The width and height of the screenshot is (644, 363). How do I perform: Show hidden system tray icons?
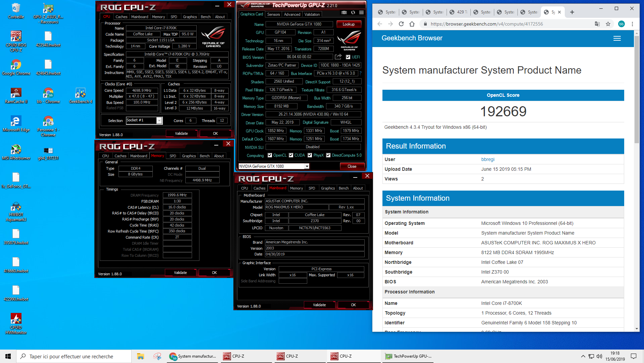coord(583,356)
